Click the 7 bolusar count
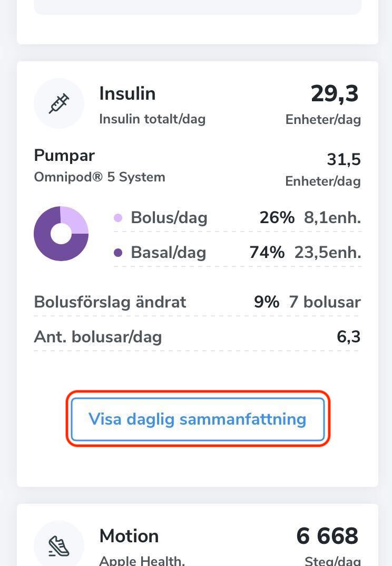This screenshot has width=392, height=566. click(325, 302)
